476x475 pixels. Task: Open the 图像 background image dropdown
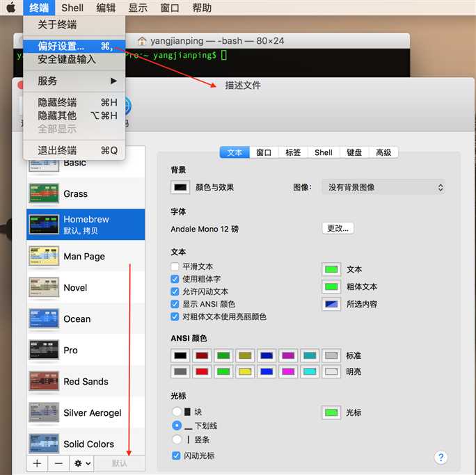383,188
